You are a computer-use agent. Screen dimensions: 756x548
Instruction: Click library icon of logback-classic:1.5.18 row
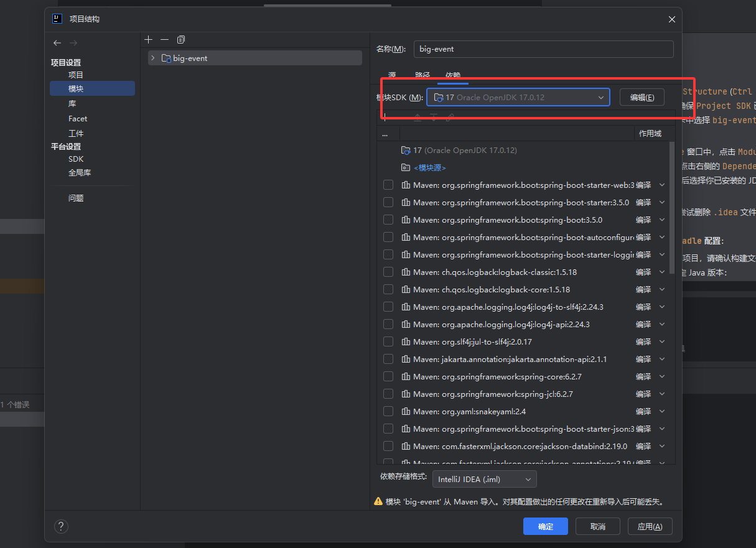(406, 272)
